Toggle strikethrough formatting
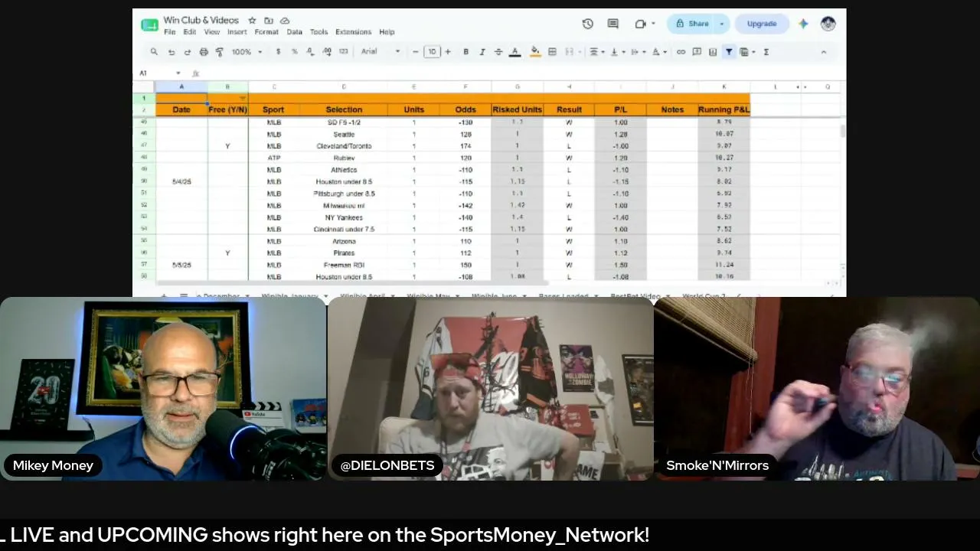The image size is (980, 551). pos(498,52)
